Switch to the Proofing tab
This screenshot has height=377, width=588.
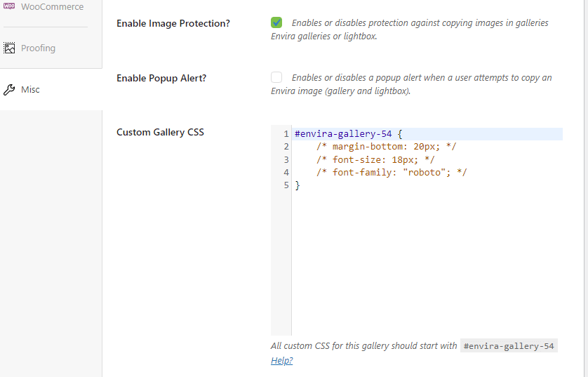38,48
